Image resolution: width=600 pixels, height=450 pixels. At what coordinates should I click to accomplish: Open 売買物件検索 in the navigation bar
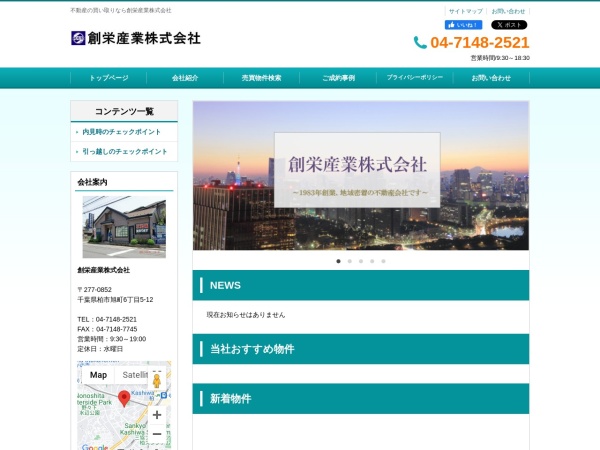(x=261, y=78)
